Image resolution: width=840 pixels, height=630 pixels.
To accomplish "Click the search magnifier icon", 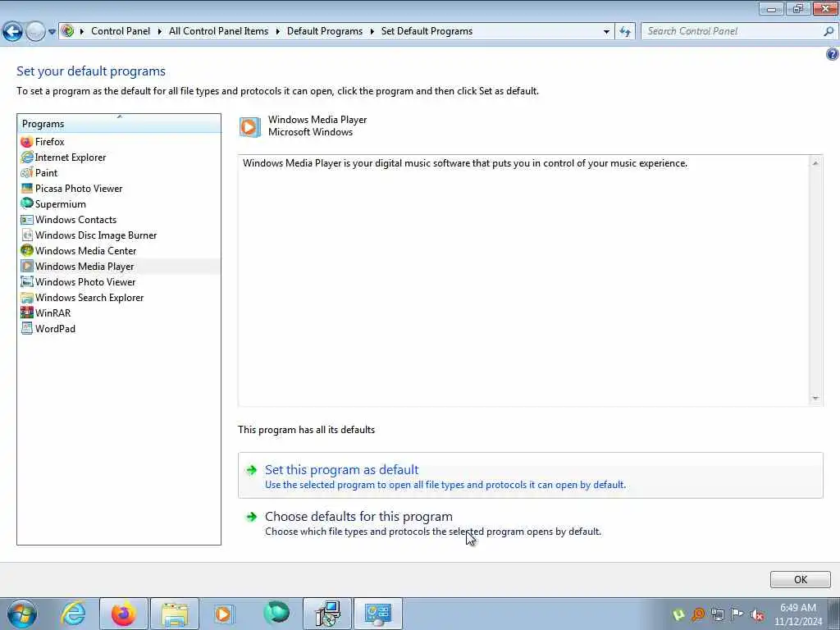I will 828,31.
